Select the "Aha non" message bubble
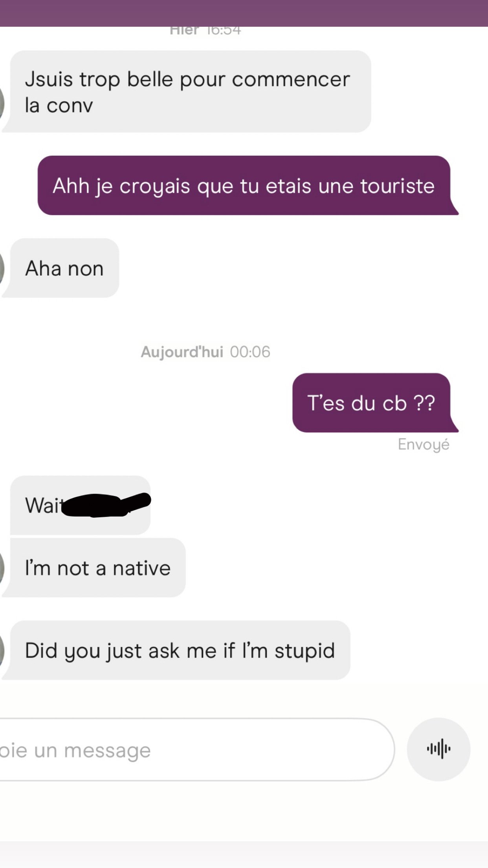 click(x=64, y=268)
